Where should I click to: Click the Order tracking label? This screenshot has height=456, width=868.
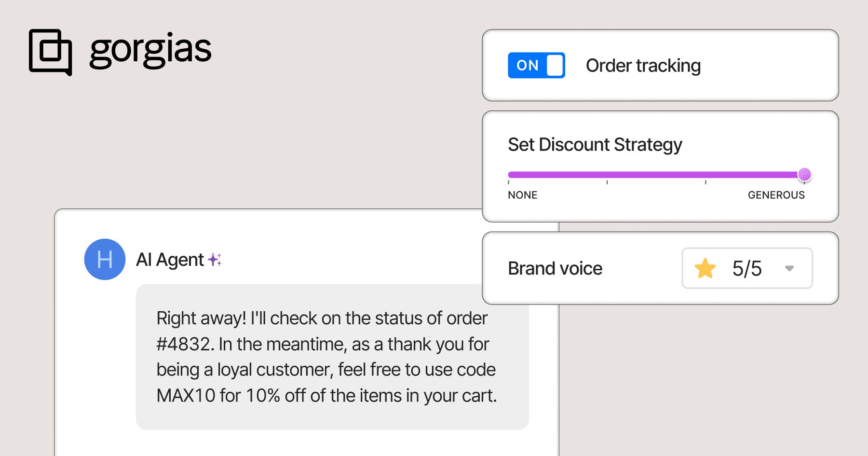[x=643, y=66]
